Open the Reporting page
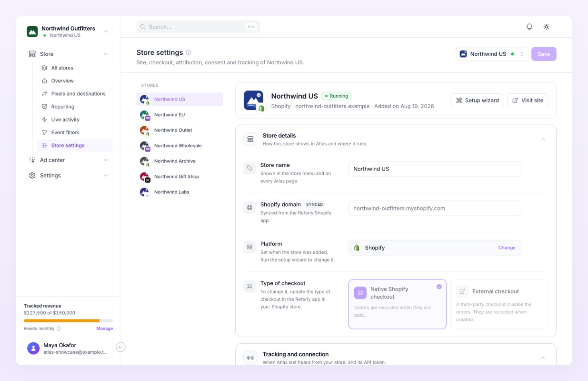Screen dimensions: 588x381 (75, 107)
